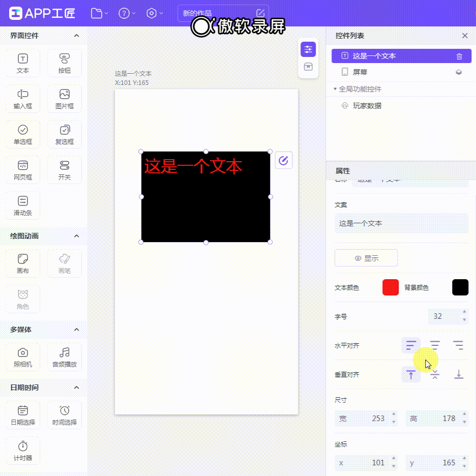Collapse the 全局功能控件 tree group
This screenshot has height=476, width=476.
335,89
